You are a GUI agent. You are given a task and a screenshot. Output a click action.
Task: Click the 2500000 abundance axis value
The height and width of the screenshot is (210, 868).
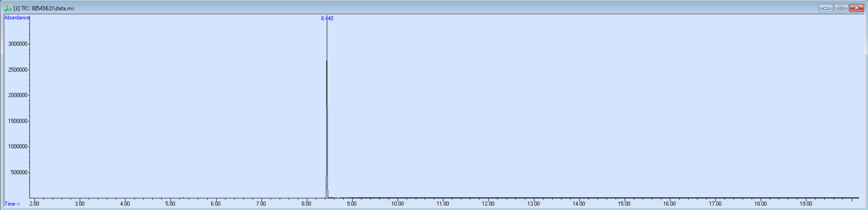click(17, 70)
